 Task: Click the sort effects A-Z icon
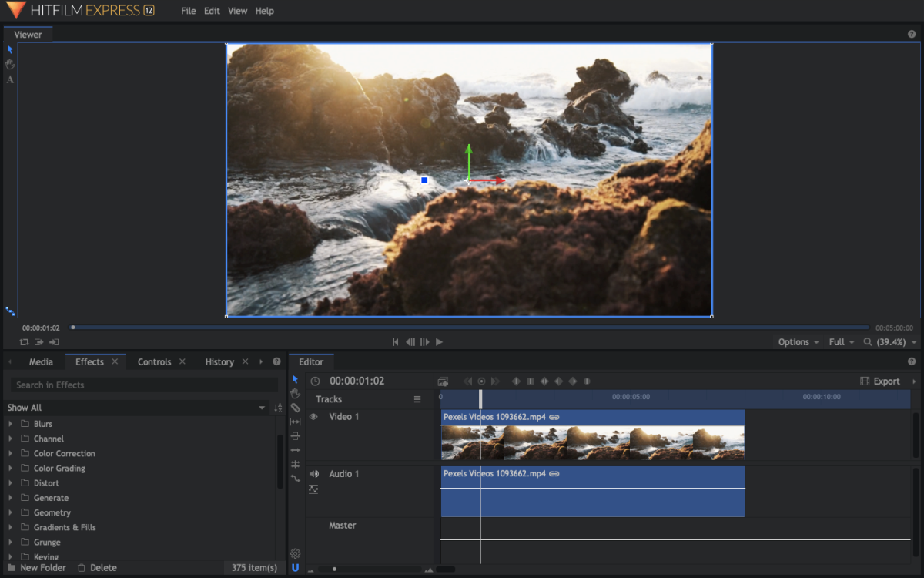pyautogui.click(x=278, y=408)
